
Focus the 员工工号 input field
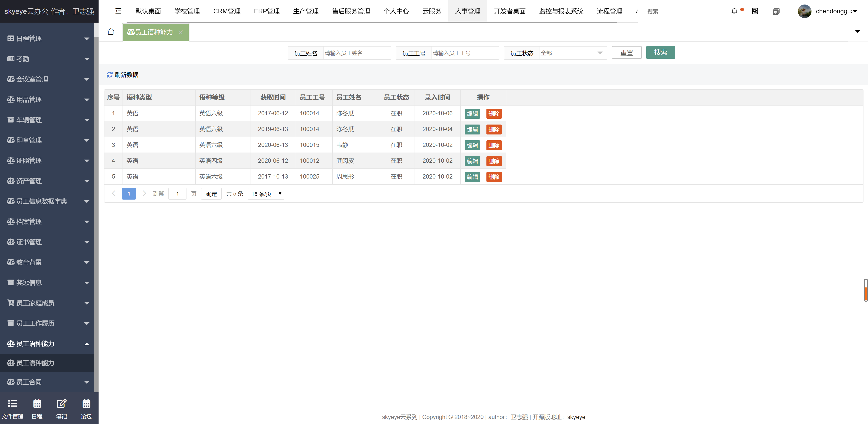tap(465, 53)
